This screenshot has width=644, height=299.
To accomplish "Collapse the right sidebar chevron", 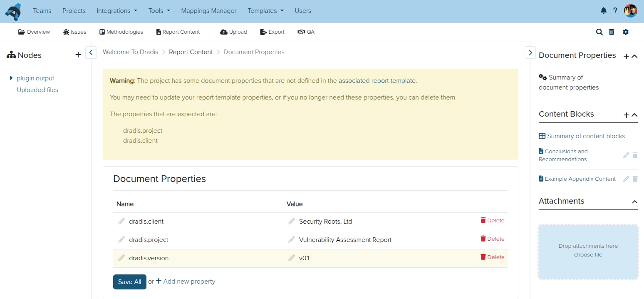I will pos(530,52).
